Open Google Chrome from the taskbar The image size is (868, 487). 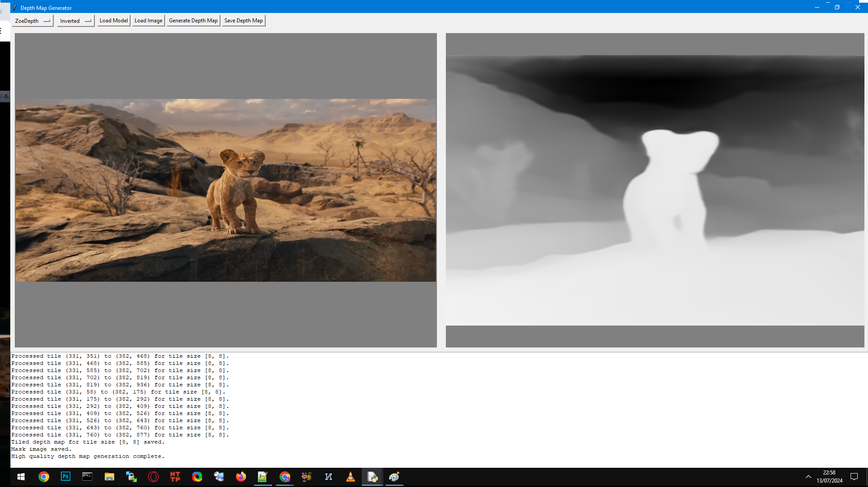(44, 477)
